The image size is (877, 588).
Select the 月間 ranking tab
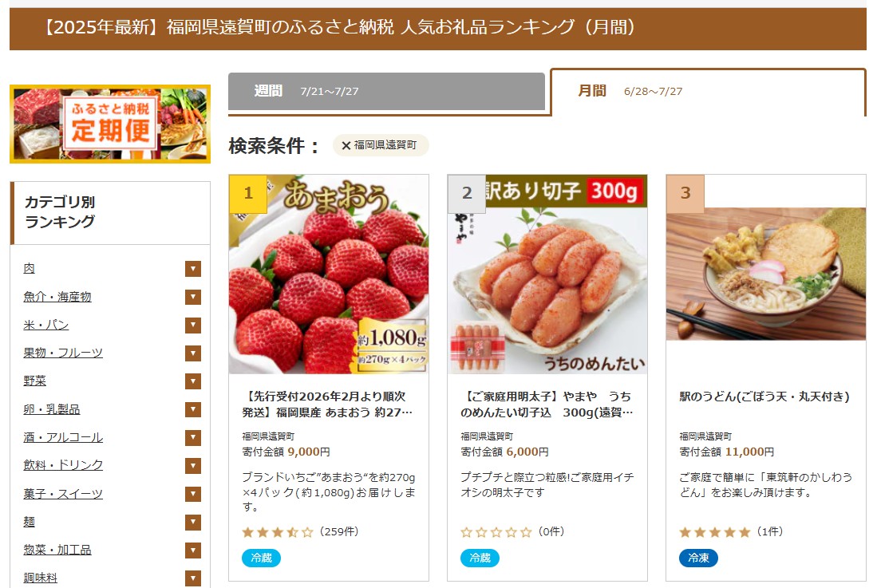click(x=708, y=92)
